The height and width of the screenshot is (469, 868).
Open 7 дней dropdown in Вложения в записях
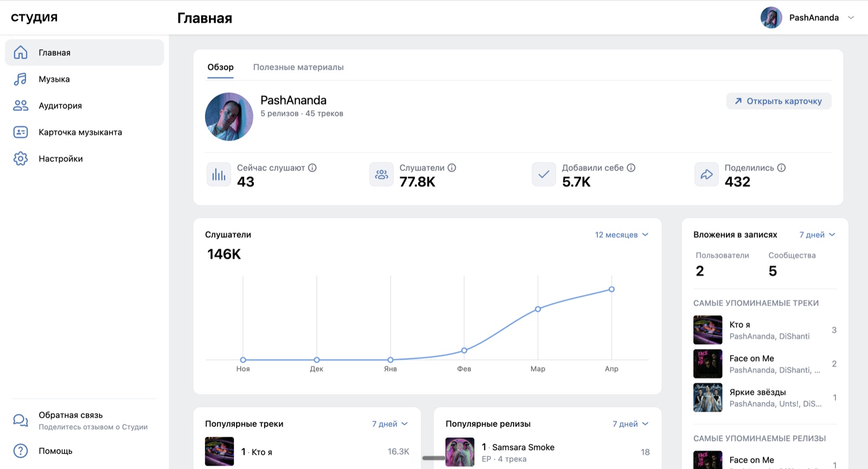tap(817, 234)
